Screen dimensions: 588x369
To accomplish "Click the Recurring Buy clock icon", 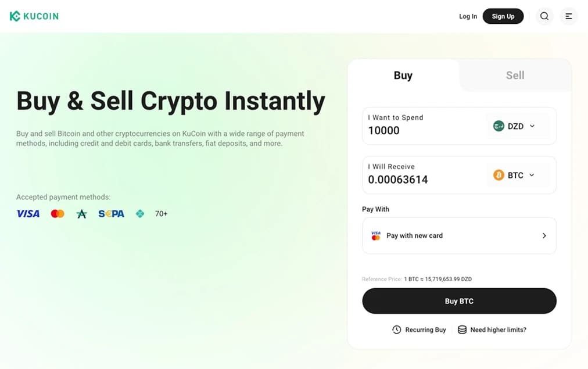I will [396, 329].
